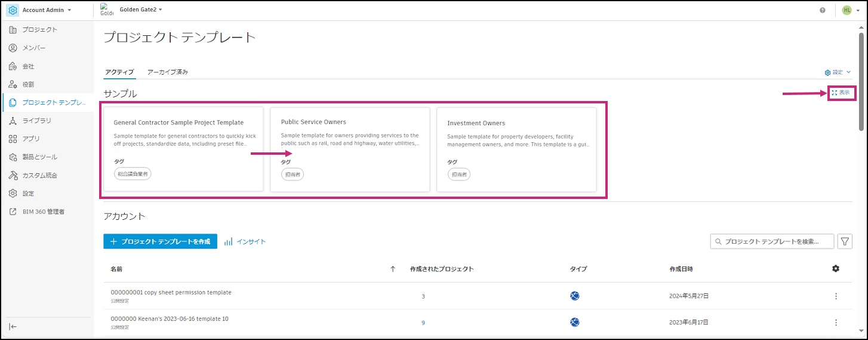
Task: Collapse the left sidebar navigation
Action: pyautogui.click(x=13, y=326)
